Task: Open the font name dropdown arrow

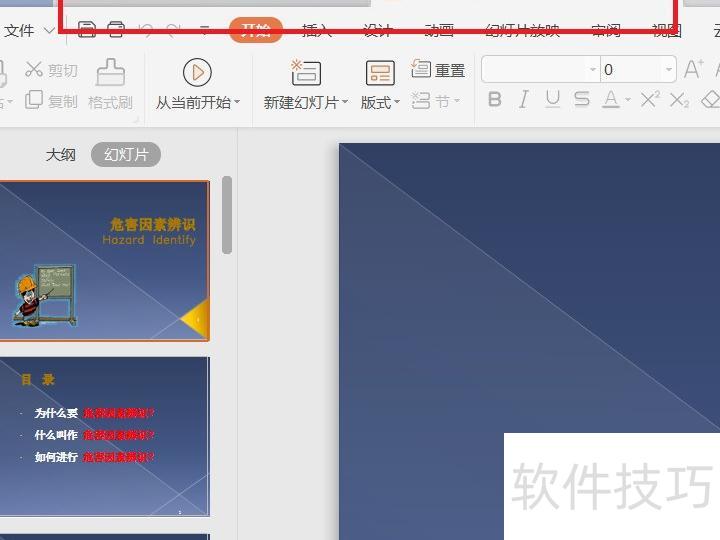Action: [593, 70]
